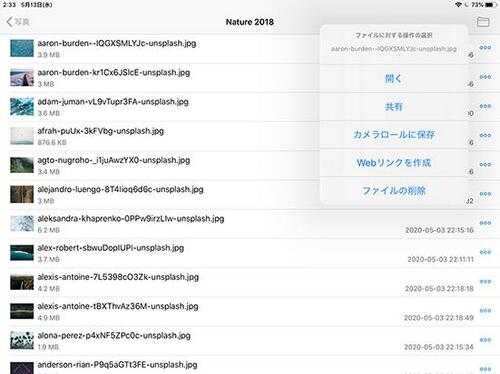Viewport: 500px width, 374px height.
Task: Select file name afrah-puUx-3kFVbg-unsplash.jpg
Action: [101, 131]
